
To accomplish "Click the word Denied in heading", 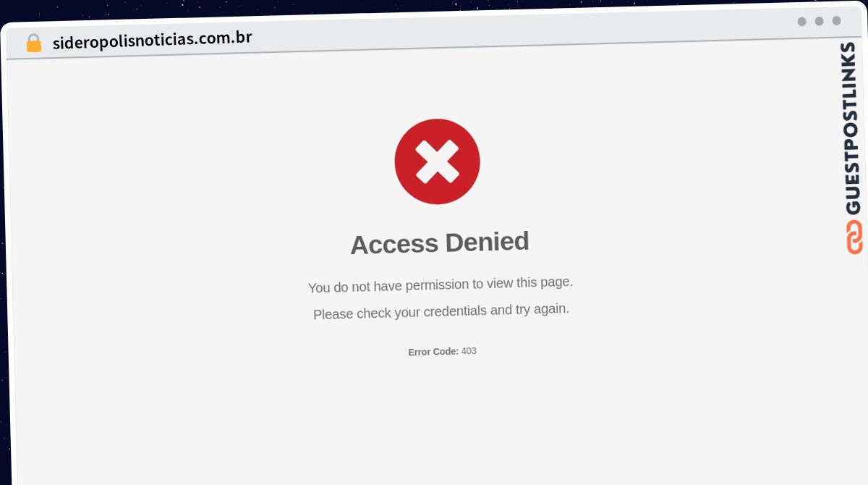I will [487, 242].
